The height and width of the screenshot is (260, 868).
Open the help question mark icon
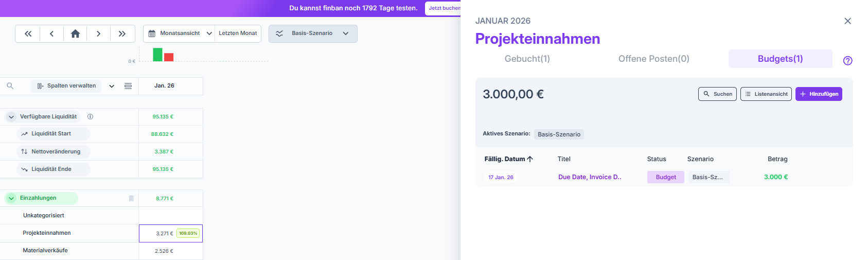coord(847,61)
